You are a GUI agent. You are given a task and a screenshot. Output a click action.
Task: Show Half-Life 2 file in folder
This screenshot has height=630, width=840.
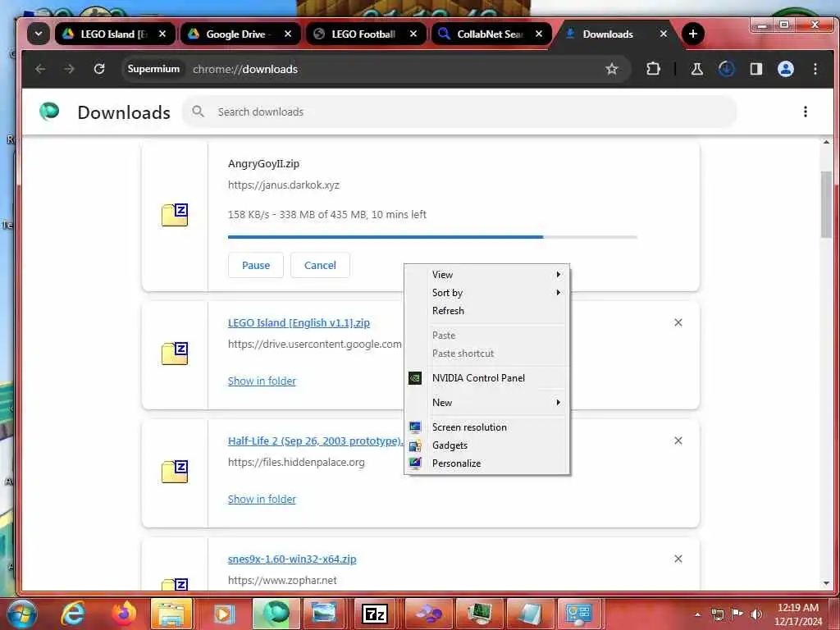pos(262,499)
